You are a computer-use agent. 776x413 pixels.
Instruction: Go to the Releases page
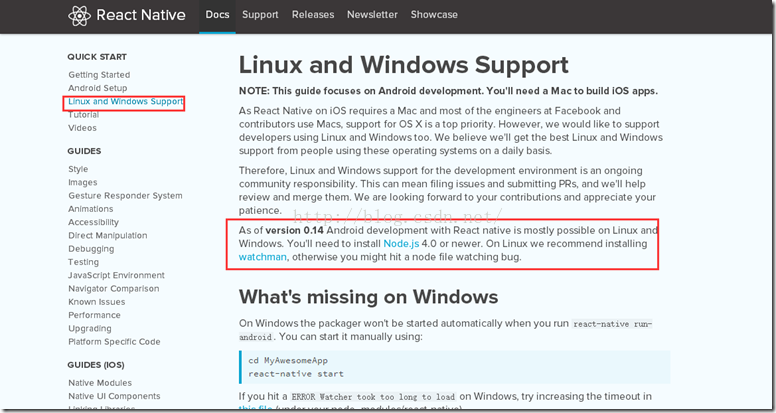313,15
